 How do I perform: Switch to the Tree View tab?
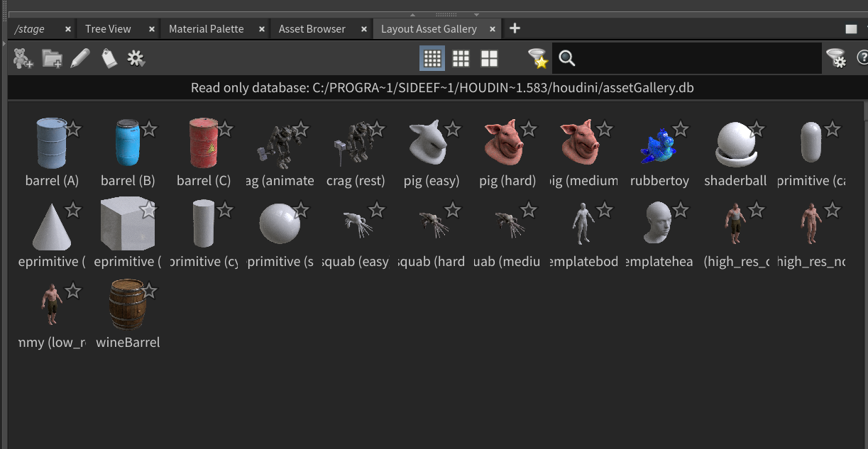click(108, 29)
